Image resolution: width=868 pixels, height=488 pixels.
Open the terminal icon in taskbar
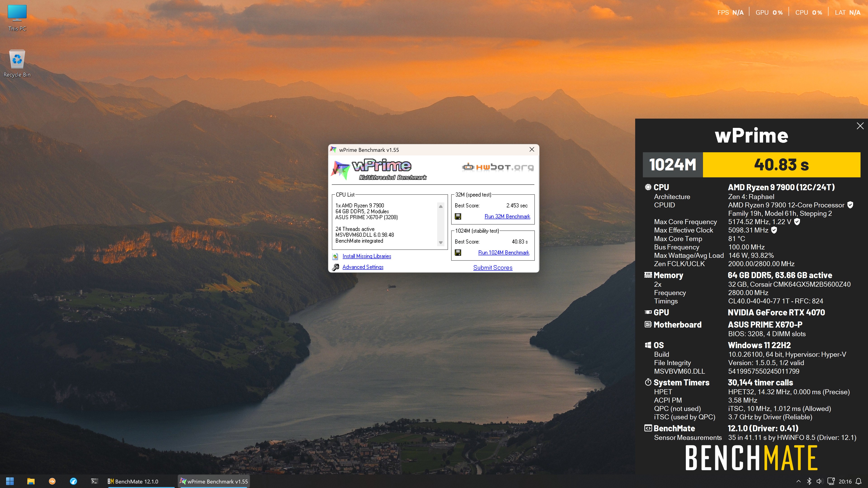point(94,481)
